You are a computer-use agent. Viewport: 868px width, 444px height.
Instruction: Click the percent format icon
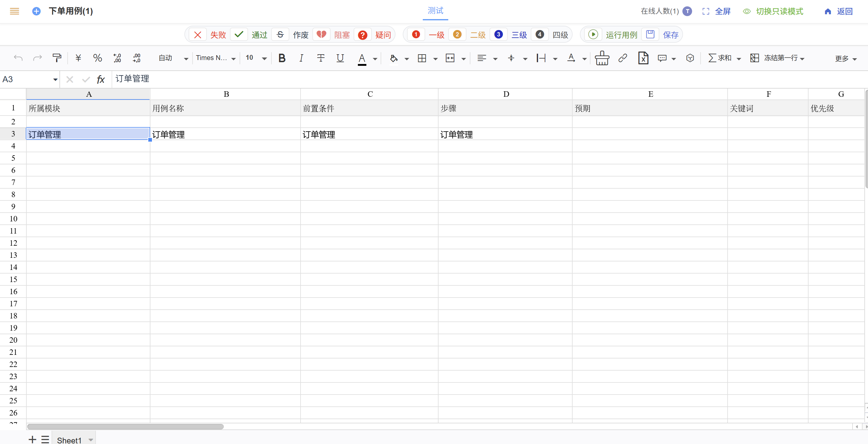pyautogui.click(x=97, y=58)
